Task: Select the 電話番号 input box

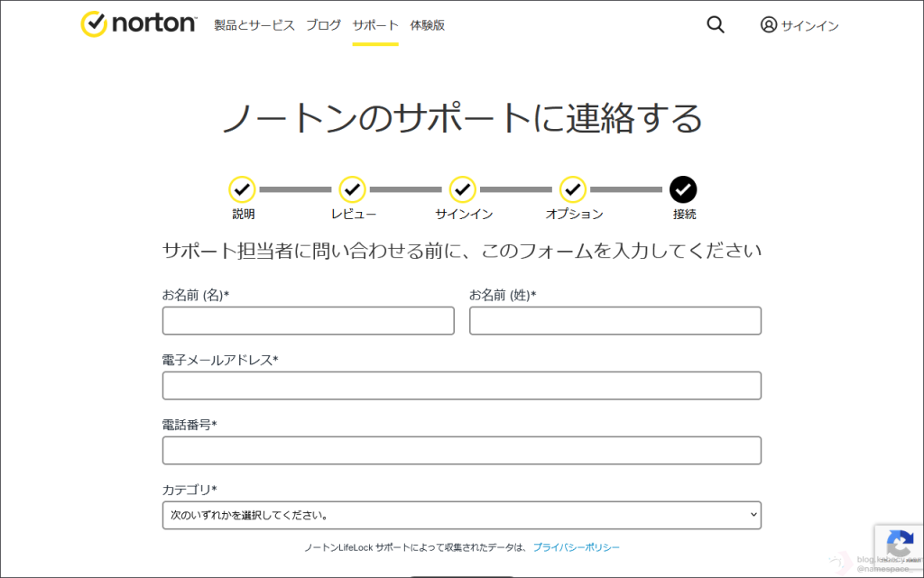Action: point(461,451)
